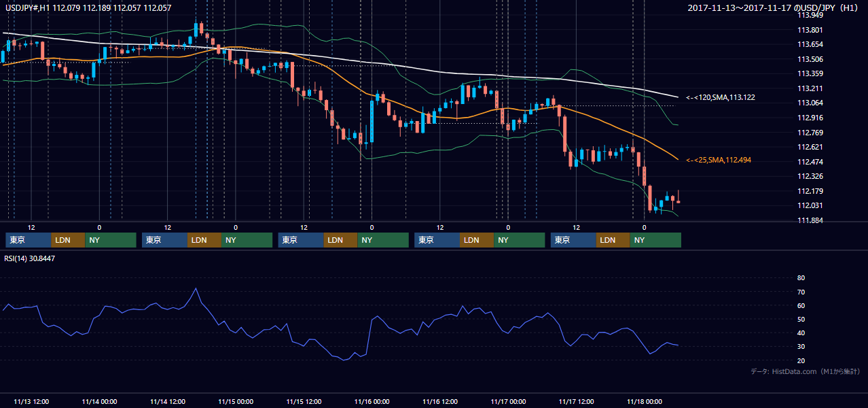Click RSI axis level 30
This screenshot has width=868, height=408.
(801, 347)
